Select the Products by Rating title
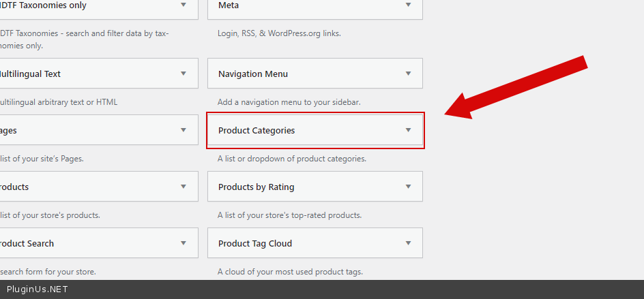 point(257,187)
